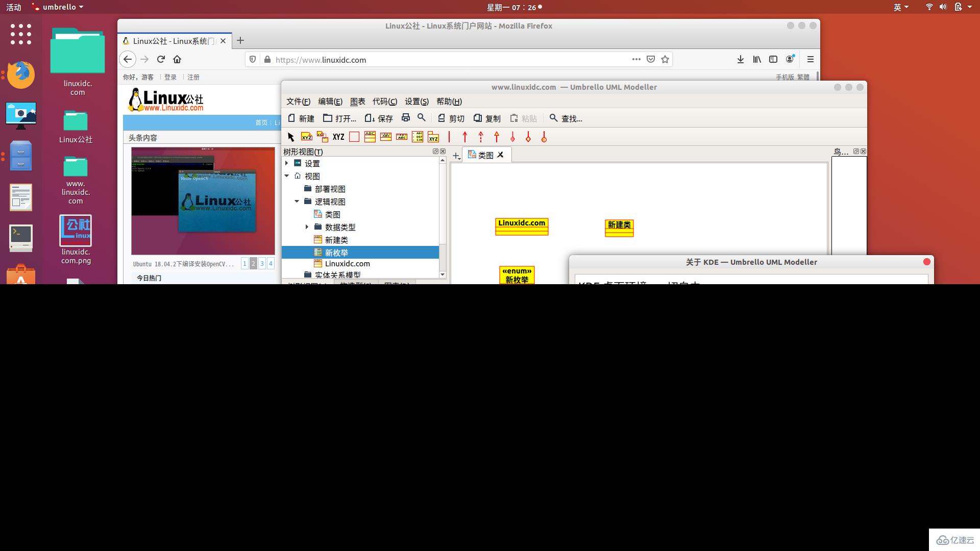980x551 pixels.
Task: Reload the page in Firefox
Action: tap(161, 59)
